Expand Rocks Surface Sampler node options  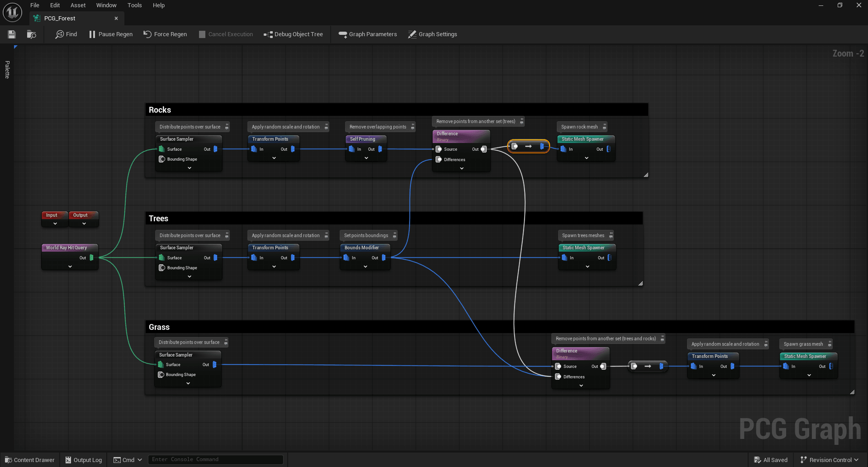point(190,168)
